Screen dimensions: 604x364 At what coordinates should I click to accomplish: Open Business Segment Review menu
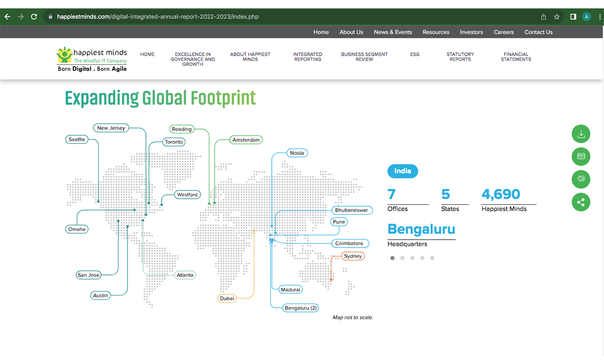(364, 57)
